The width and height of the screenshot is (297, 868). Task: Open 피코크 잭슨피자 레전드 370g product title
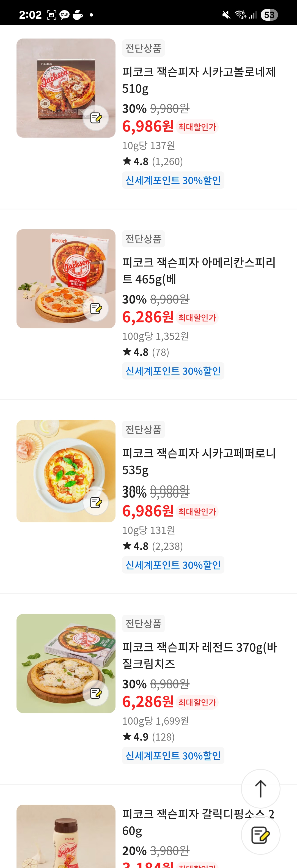[199, 655]
